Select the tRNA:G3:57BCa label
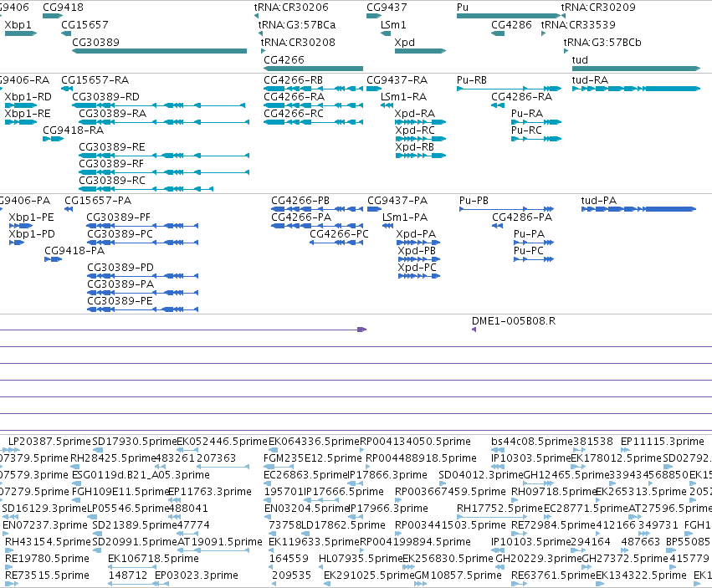 297,24
